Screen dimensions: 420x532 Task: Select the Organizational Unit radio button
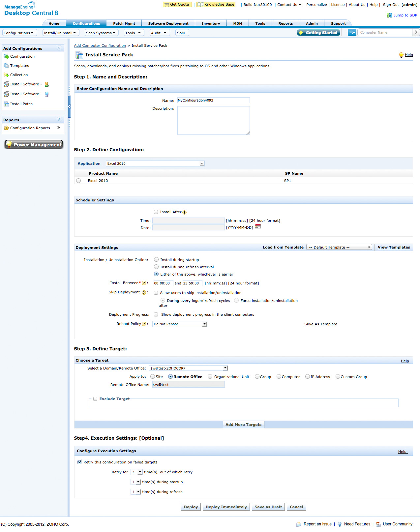pos(210,376)
